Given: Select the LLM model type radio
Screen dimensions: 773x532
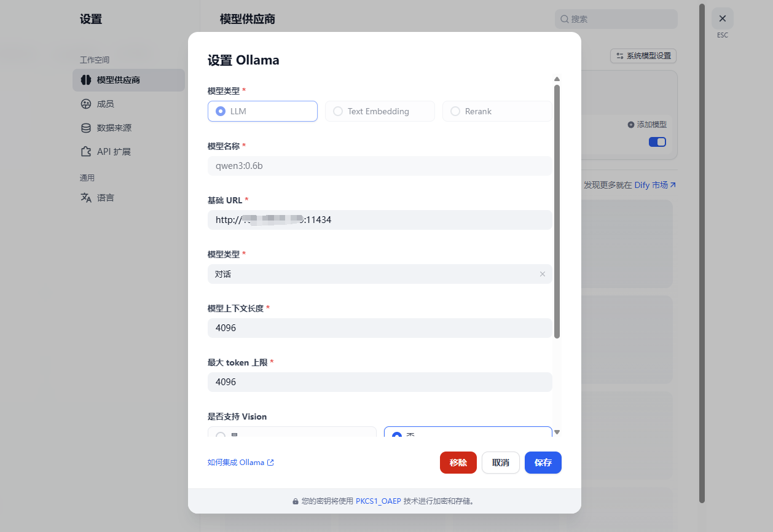Looking at the screenshot, I should (x=262, y=111).
